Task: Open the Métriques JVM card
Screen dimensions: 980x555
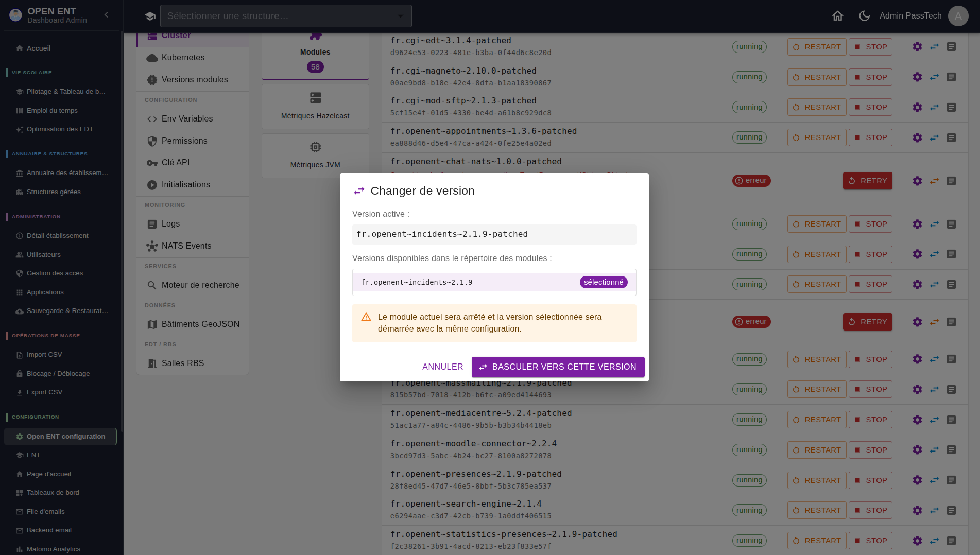Action: 315,155
